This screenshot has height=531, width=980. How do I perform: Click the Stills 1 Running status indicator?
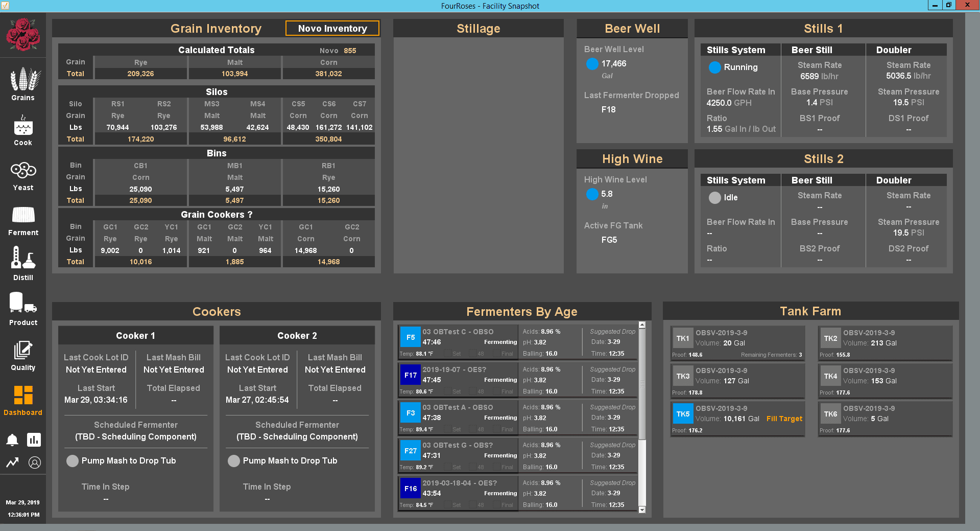point(715,67)
